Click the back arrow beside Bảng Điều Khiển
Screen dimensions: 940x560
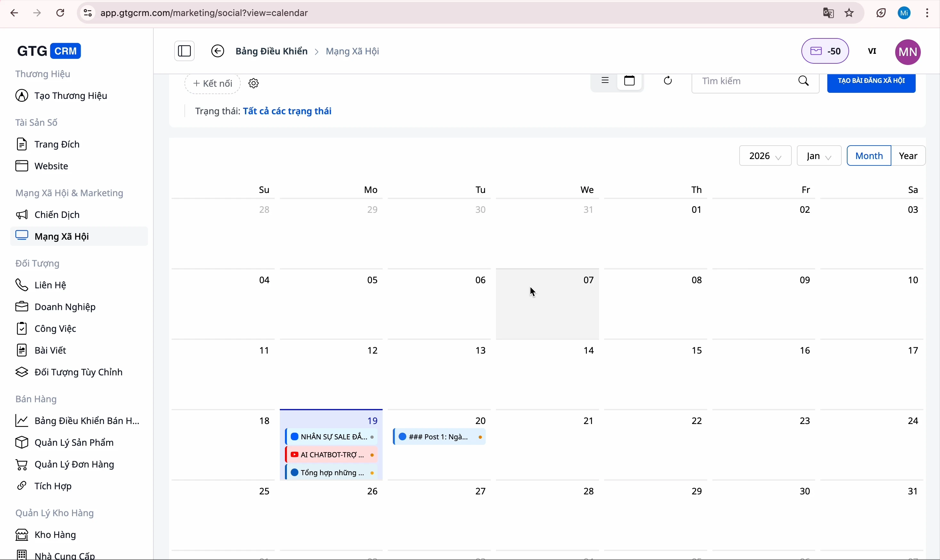(218, 51)
